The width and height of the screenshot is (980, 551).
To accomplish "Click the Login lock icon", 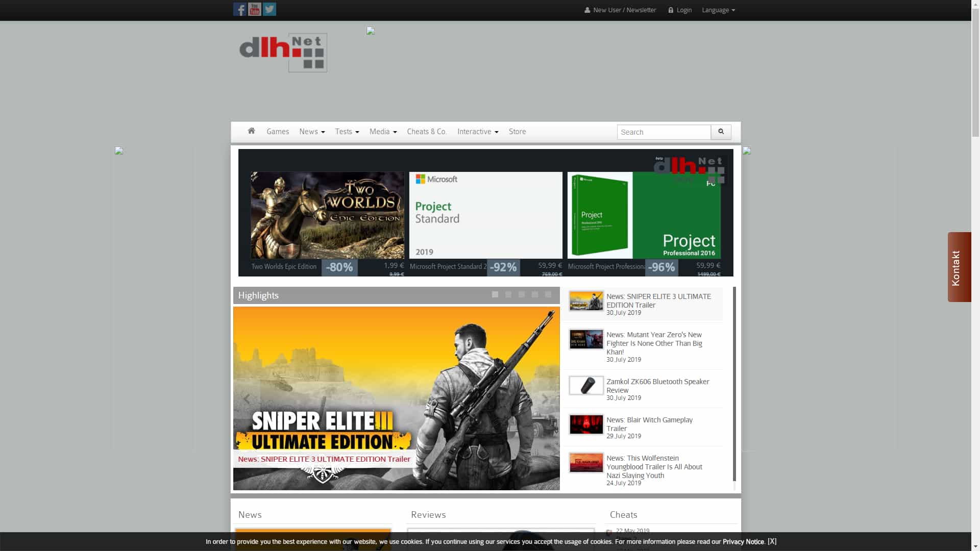I will [670, 10].
